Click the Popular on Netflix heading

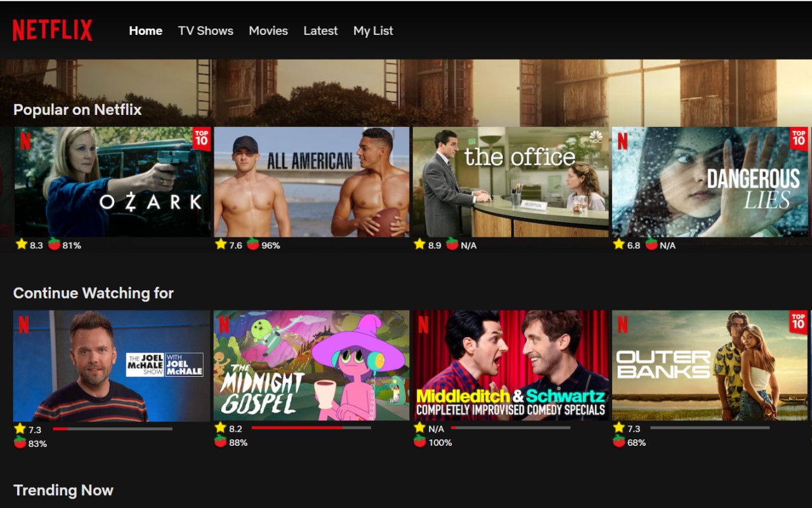coord(77,109)
